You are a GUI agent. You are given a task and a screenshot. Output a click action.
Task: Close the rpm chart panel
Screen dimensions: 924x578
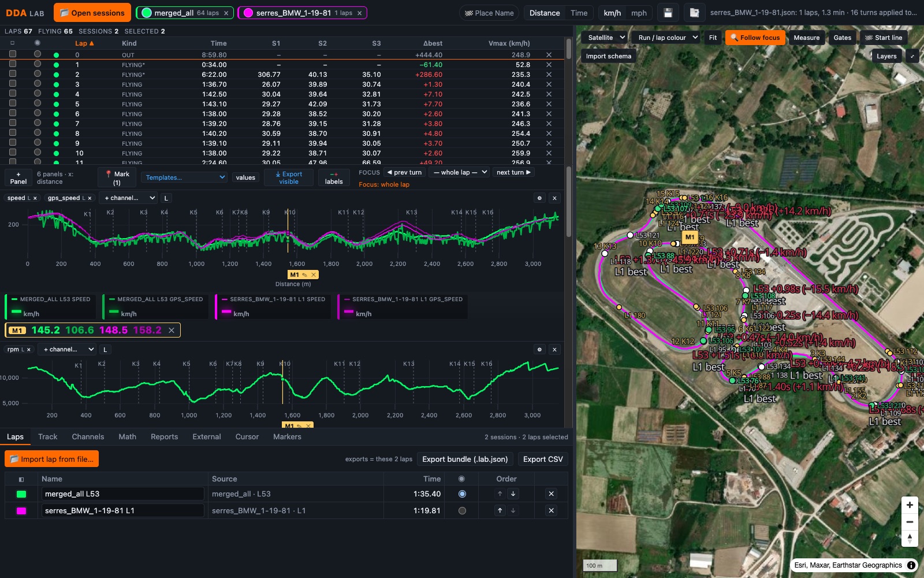[x=554, y=349]
